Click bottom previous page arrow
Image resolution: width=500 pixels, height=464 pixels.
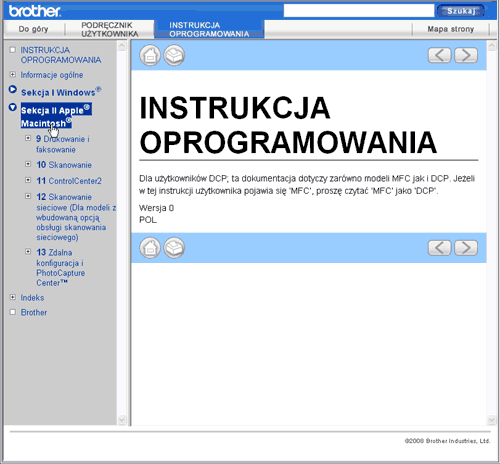coord(440,248)
